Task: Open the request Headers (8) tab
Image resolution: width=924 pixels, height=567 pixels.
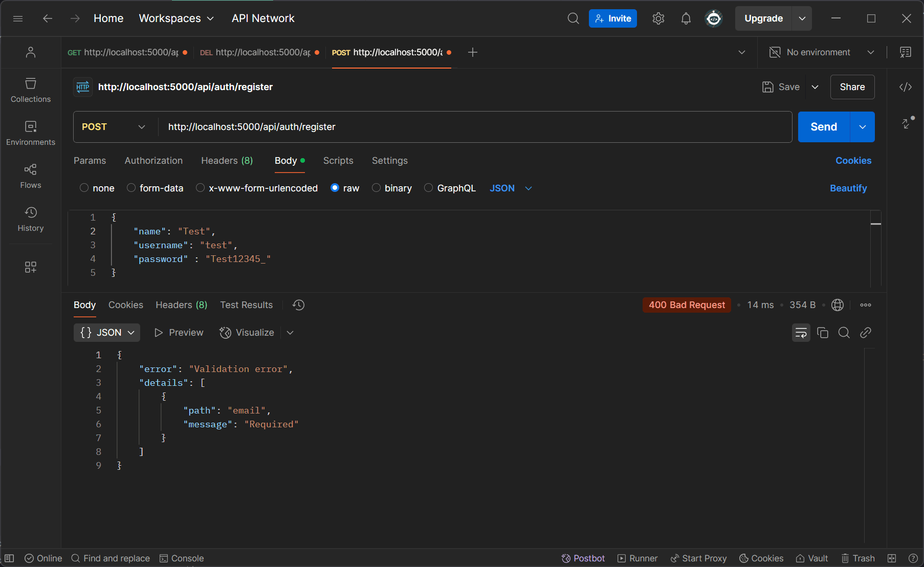Action: coord(227,161)
